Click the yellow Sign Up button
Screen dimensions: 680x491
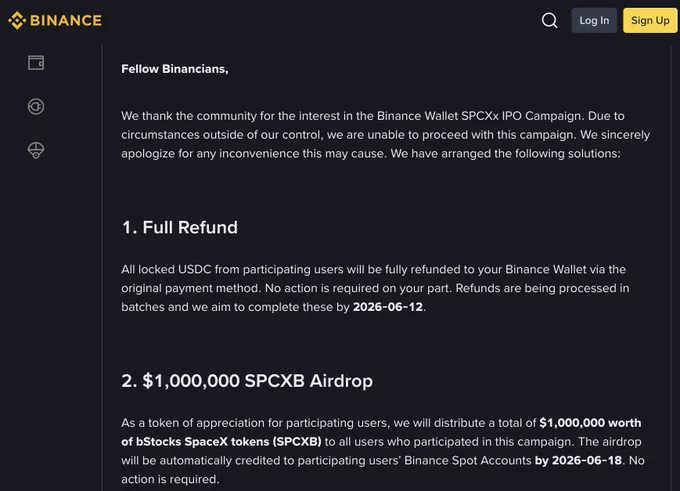(650, 20)
